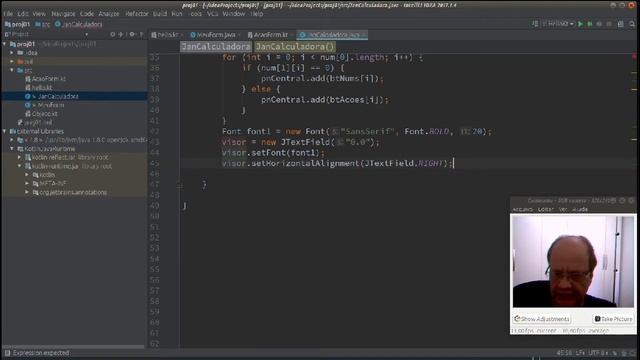Open the Code menu
Viewport: 640px width, 360px height.
pos(87,14)
